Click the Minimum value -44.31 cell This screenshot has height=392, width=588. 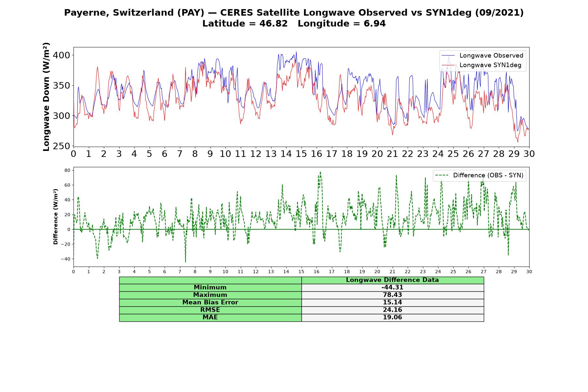[x=392, y=287]
